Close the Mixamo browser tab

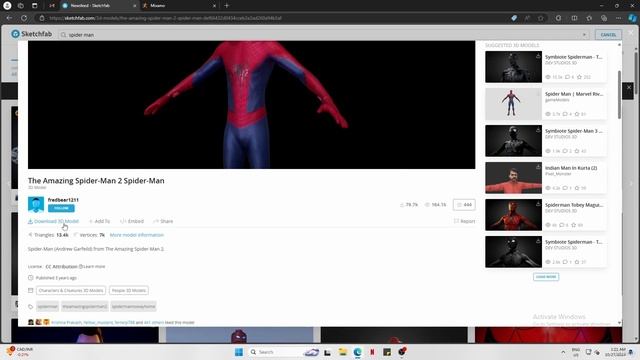pos(215,6)
